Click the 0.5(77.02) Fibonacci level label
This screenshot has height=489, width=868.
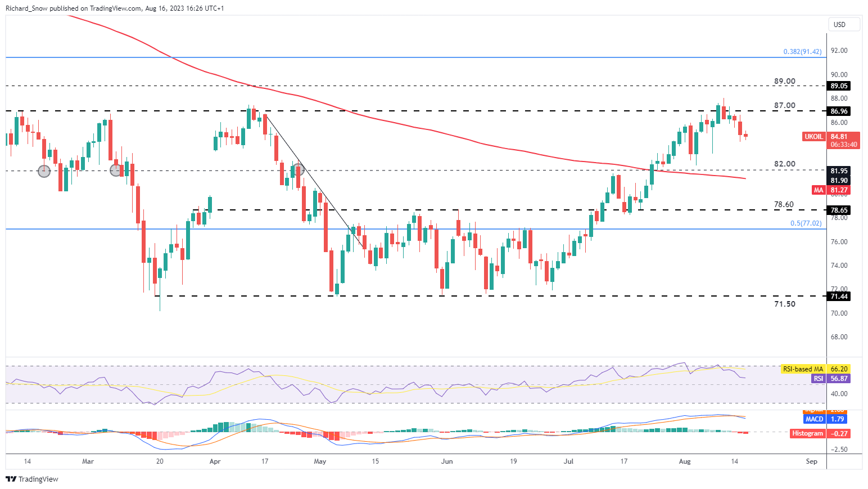tap(806, 223)
